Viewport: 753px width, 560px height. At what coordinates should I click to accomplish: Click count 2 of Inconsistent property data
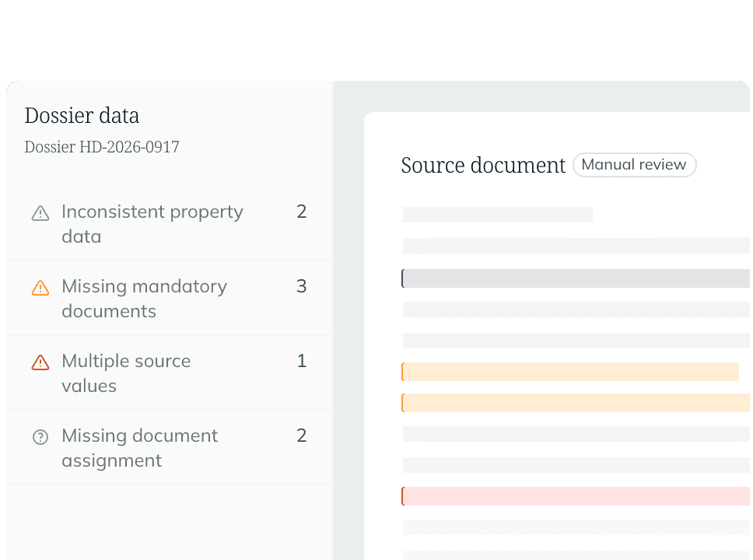[302, 212]
